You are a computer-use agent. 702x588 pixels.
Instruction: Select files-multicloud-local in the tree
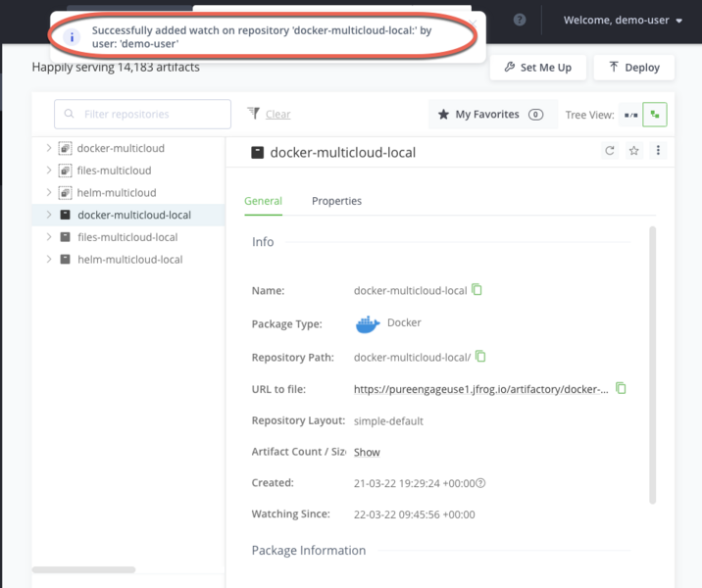[x=127, y=237]
